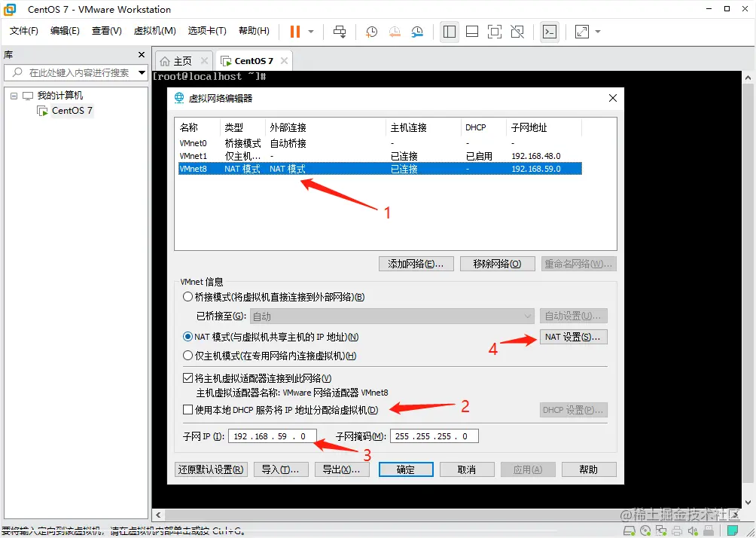Click 移除网络(O) button
The image size is (756, 538).
coord(497,264)
